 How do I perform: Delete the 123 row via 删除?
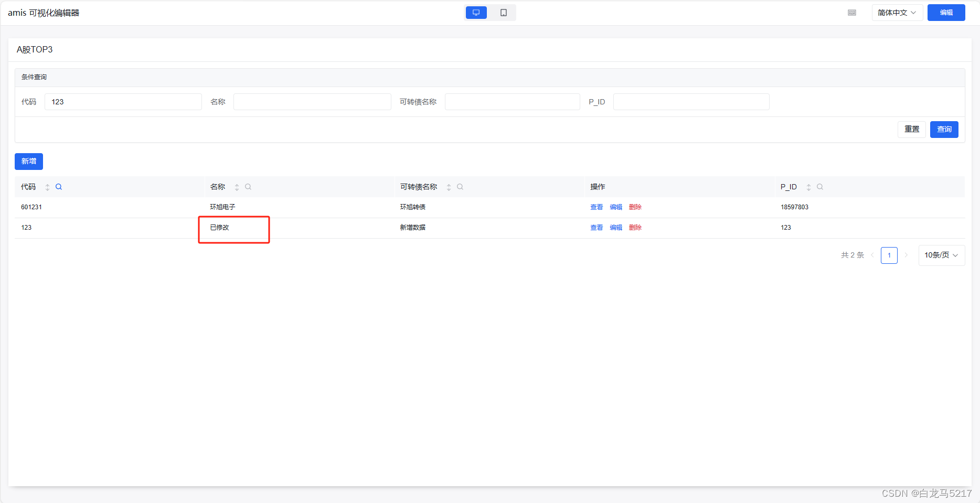(635, 228)
